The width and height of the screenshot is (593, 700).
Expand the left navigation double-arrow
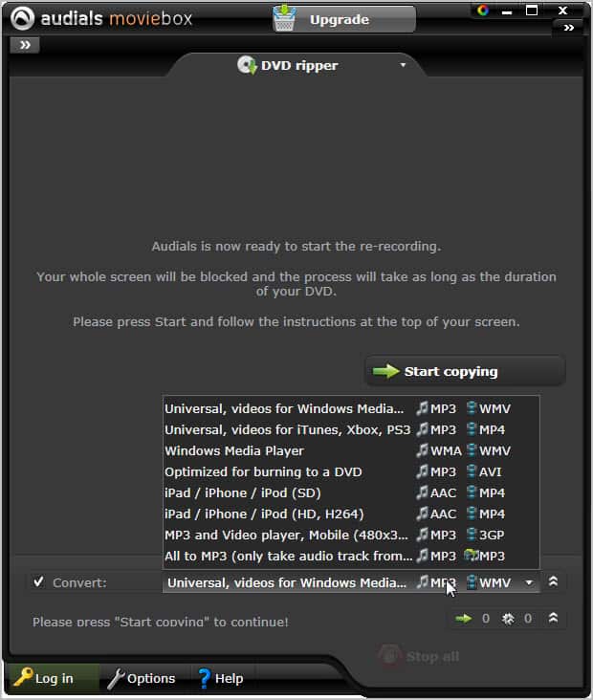point(25,45)
